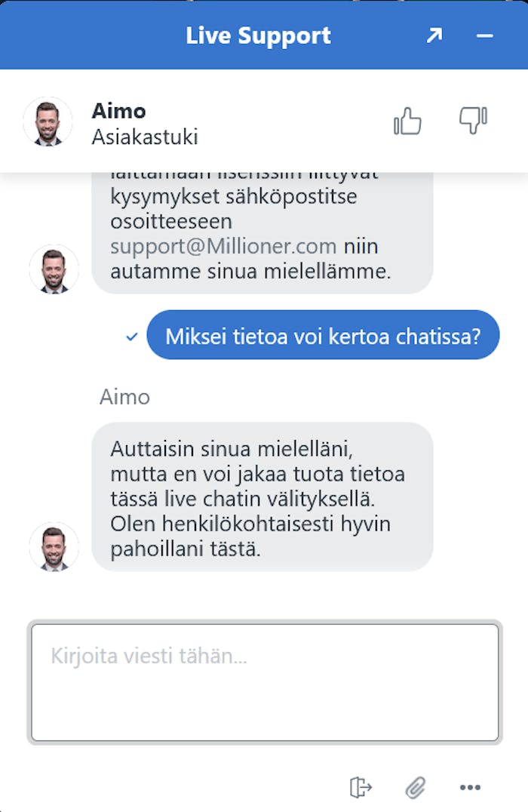The image size is (528, 812).
Task: Open the three-dot more options menu
Action: [470, 787]
